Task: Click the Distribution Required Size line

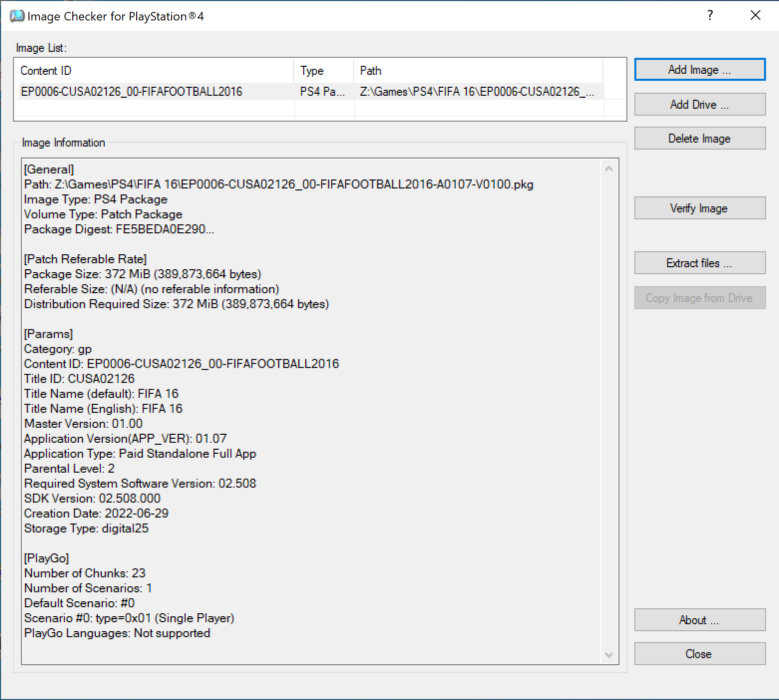Action: point(177,304)
